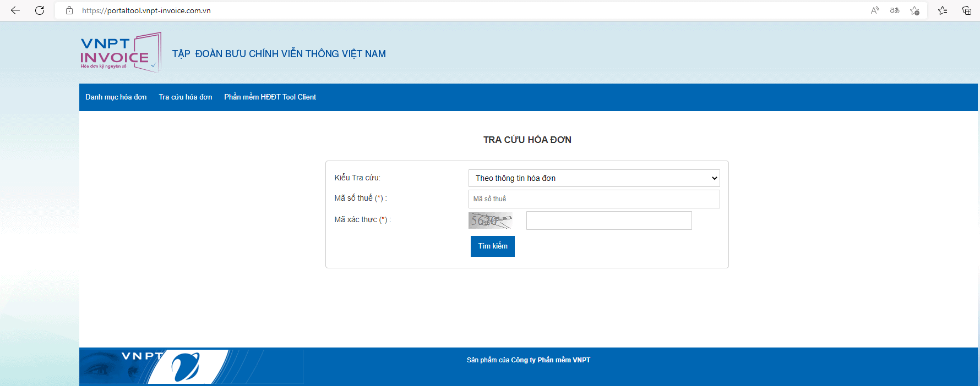Go back with browser back arrow

coord(15,10)
